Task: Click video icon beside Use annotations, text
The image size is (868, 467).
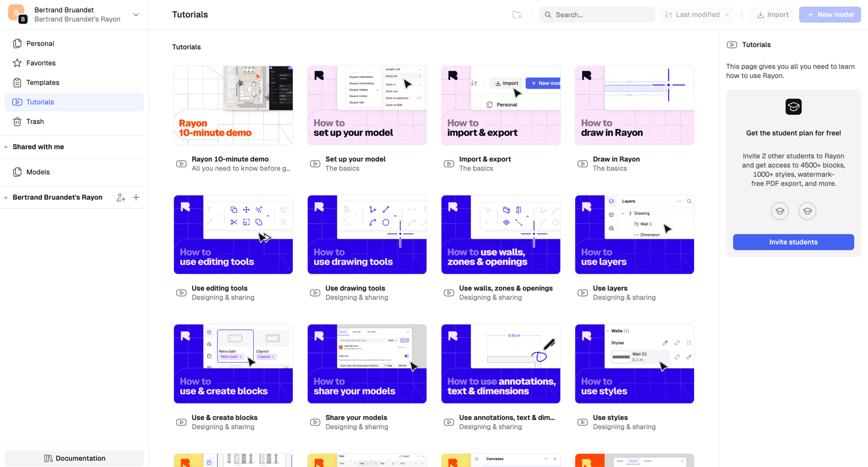Action: point(449,422)
